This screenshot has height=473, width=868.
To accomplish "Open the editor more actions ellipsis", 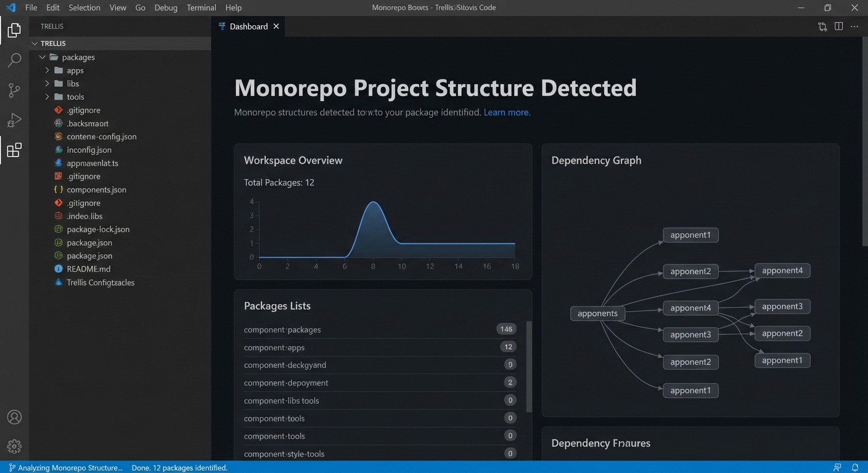I will (854, 26).
